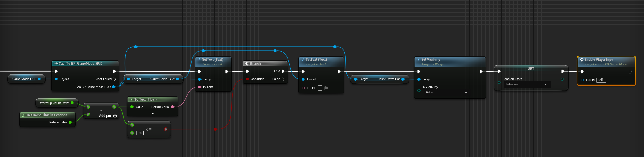This screenshot has height=157, width=644.
Task: Click the Branch True execution pin
Action: (x=283, y=71)
